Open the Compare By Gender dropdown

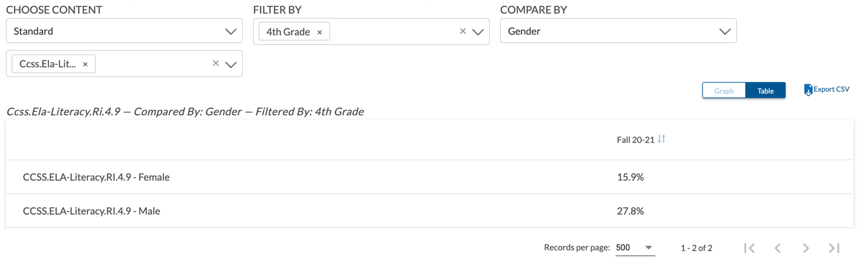[619, 31]
